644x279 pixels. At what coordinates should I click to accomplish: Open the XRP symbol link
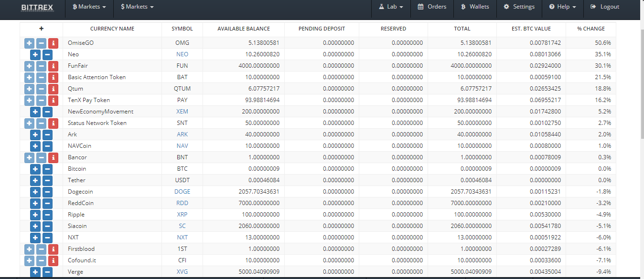click(182, 215)
